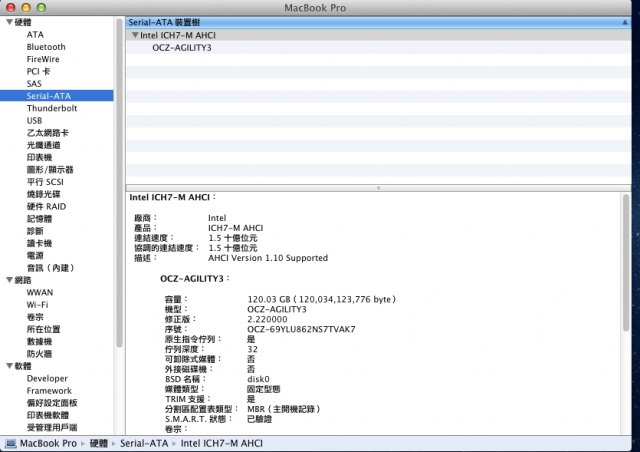Screen dimensions: 640x452
Task: Click 硬體 in the path bar
Action: (99, 443)
